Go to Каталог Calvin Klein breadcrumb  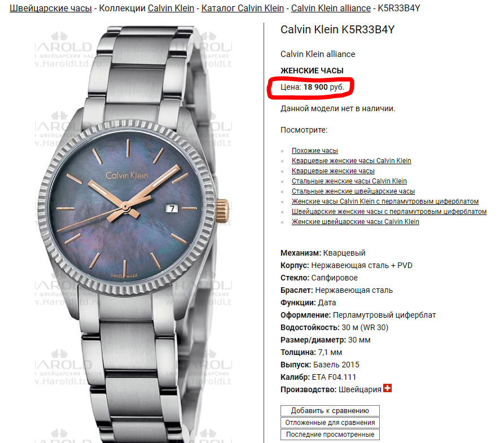243,8
